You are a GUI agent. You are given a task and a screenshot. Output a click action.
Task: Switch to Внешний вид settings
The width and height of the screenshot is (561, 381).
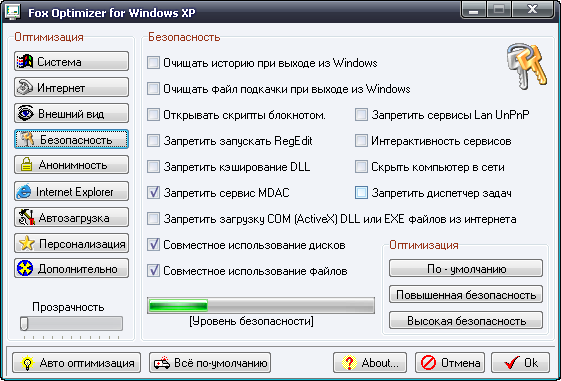[72, 113]
